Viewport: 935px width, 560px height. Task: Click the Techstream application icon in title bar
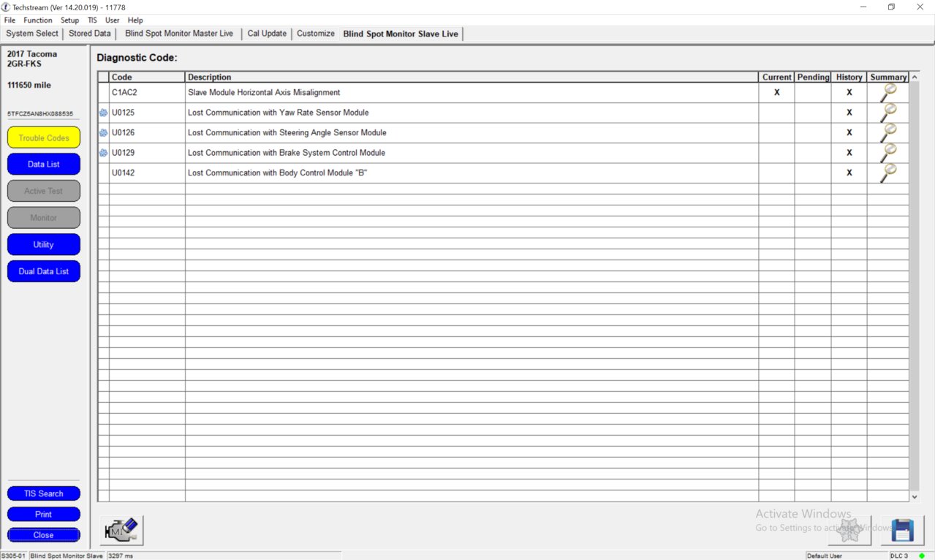pos(7,7)
